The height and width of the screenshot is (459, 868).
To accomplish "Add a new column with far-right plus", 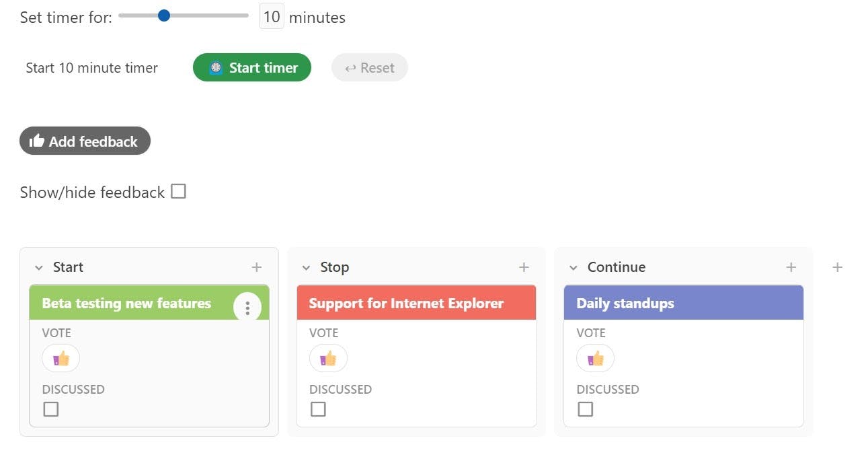I will coord(837,267).
